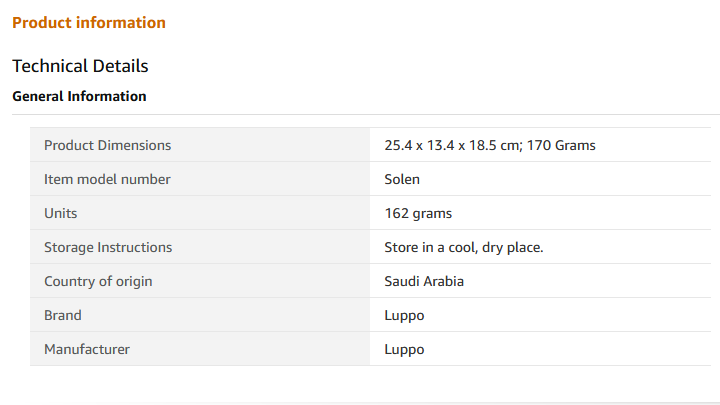The image size is (720, 405).
Task: Click the Product Dimensions row label
Action: [107, 145]
